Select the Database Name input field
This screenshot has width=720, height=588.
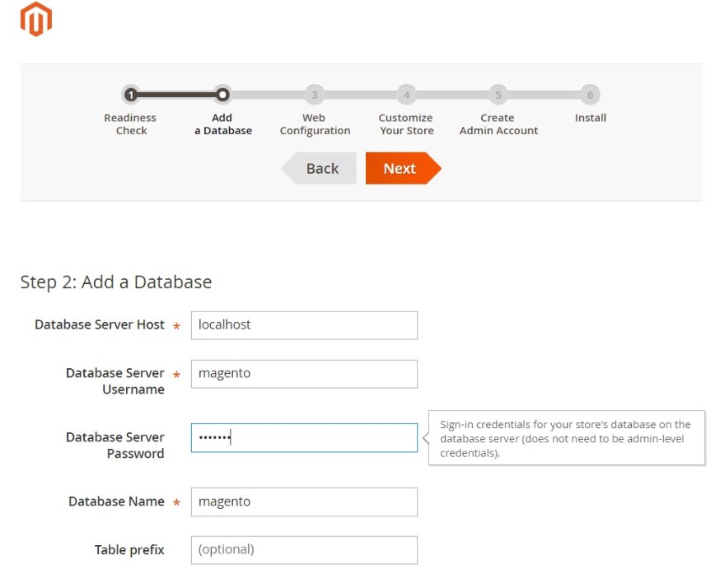304,502
